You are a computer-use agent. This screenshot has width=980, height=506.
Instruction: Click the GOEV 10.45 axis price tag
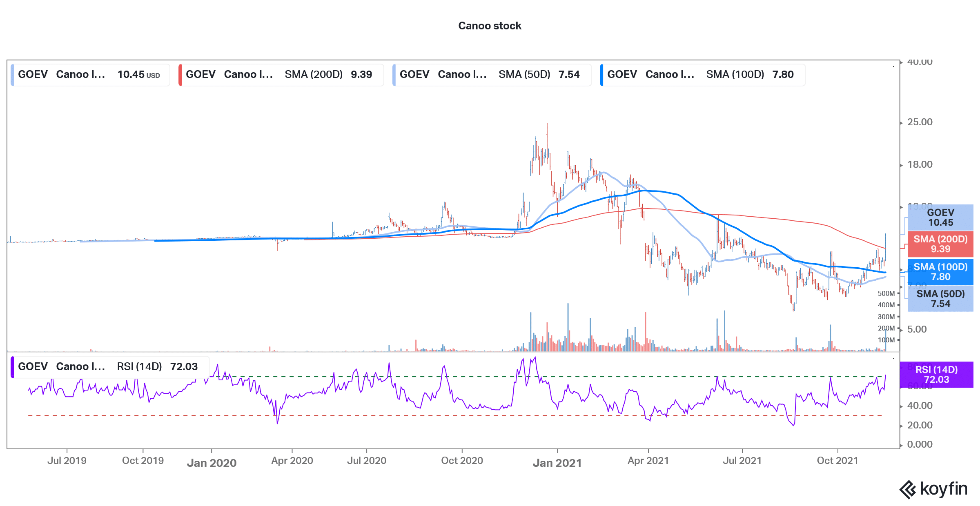940,217
